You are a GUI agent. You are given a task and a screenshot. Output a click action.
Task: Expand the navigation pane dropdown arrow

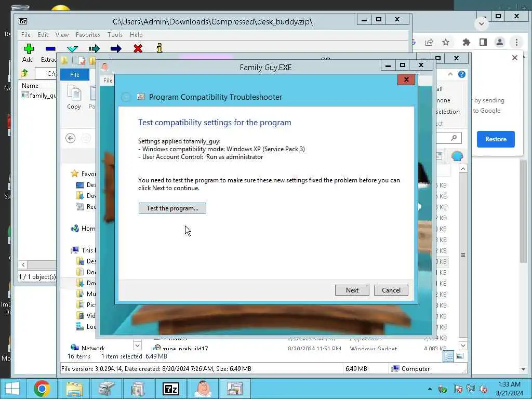point(137,345)
